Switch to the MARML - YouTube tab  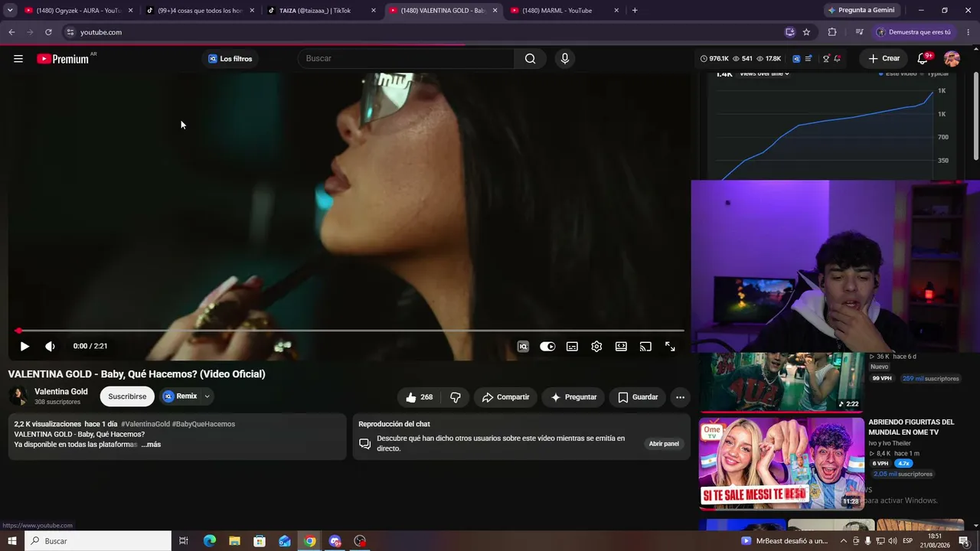[x=565, y=11]
